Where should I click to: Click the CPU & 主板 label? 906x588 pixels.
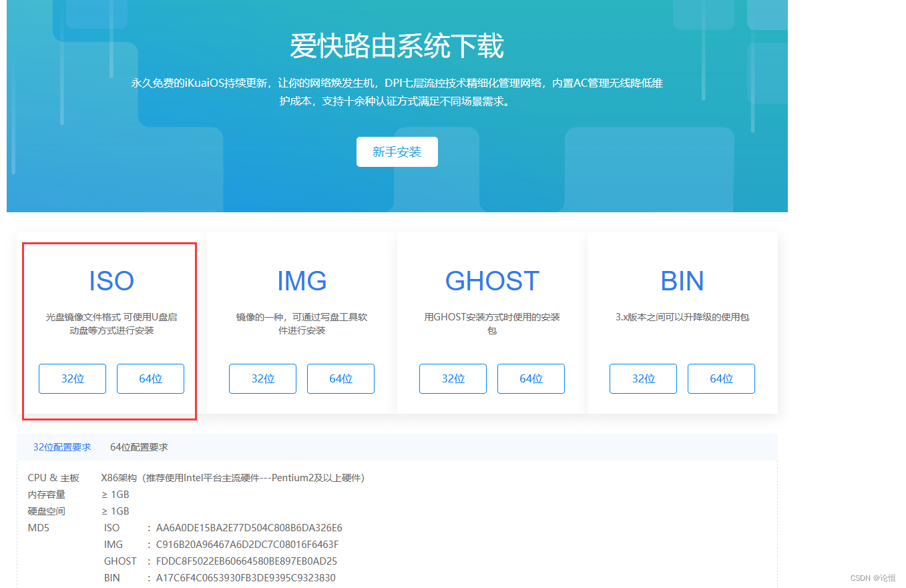tap(53, 478)
